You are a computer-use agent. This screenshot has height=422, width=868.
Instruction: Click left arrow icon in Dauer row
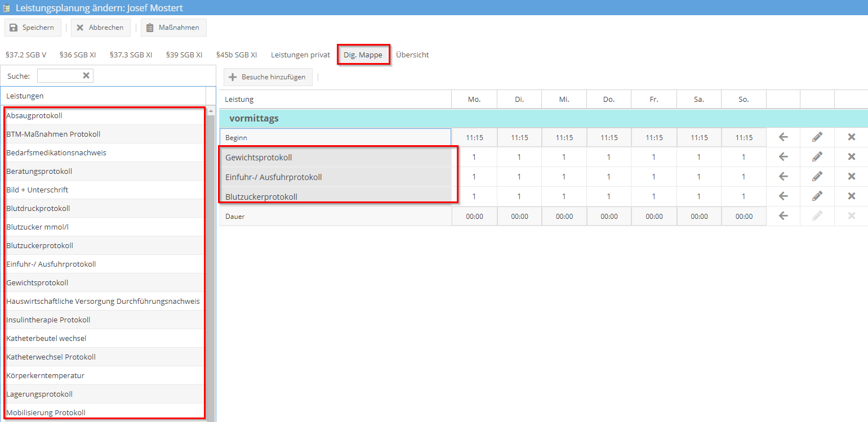tap(783, 216)
